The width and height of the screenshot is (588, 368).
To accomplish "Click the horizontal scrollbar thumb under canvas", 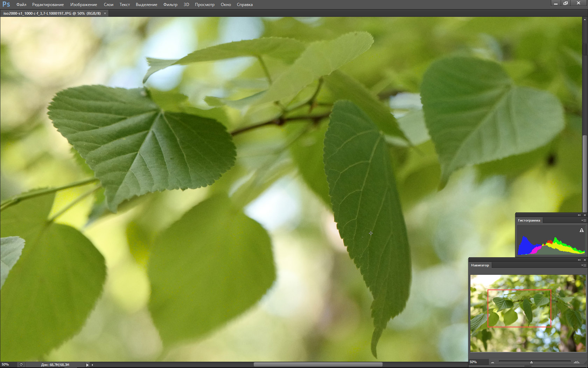I will click(x=318, y=364).
